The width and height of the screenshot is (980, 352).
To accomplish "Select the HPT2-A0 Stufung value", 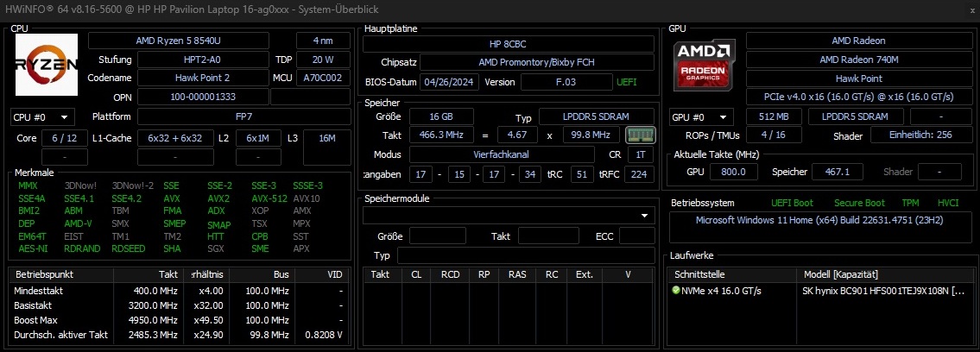I will (x=203, y=60).
